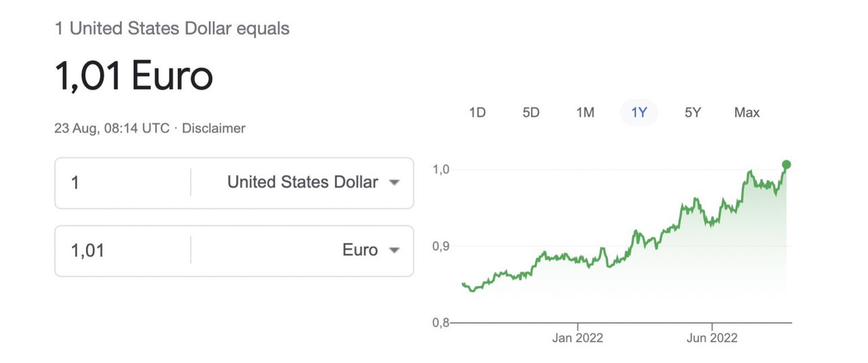Switch chart to 5D range
Image resolution: width=868 pixels, height=363 pixels.
pos(531,113)
